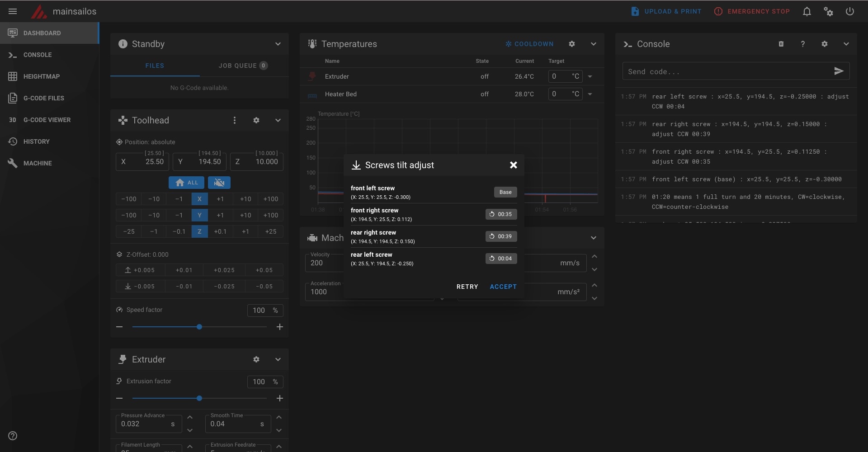The image size is (868, 452).
Task: Open Heater Bed target temperature dropdown
Action: pos(590,94)
